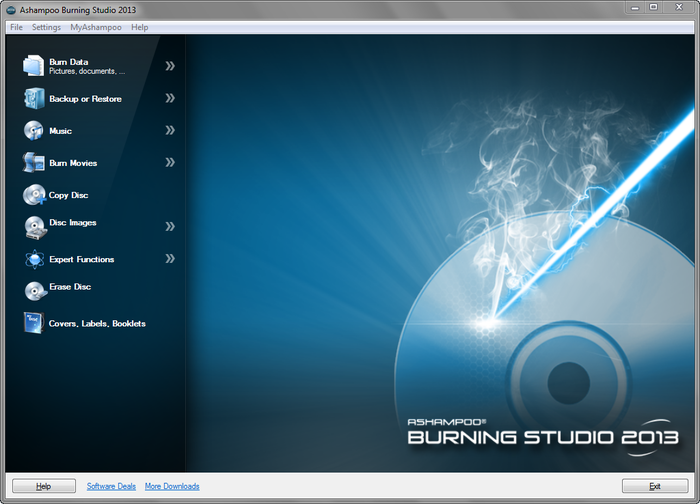Click the 'Pictures, documents, ...' subtitle
The width and height of the screenshot is (700, 504).
pyautogui.click(x=87, y=71)
